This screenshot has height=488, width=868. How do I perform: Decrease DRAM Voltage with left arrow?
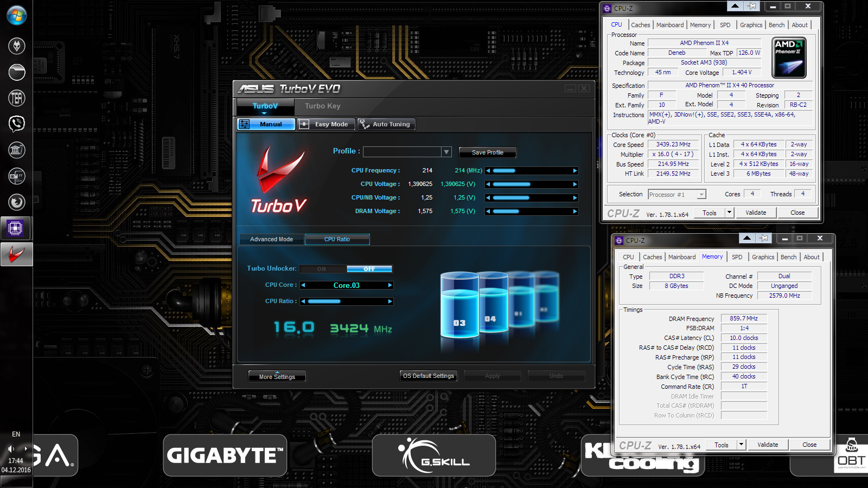(x=488, y=211)
